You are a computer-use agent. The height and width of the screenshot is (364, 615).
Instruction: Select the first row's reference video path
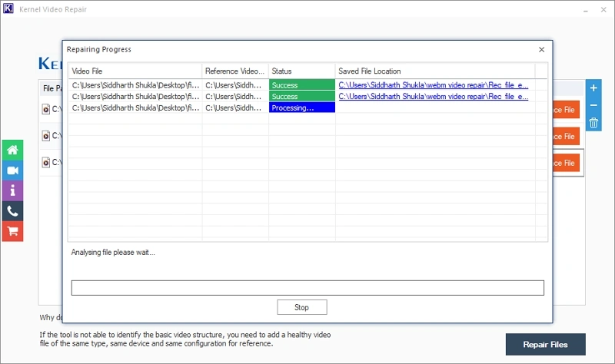[234, 85]
